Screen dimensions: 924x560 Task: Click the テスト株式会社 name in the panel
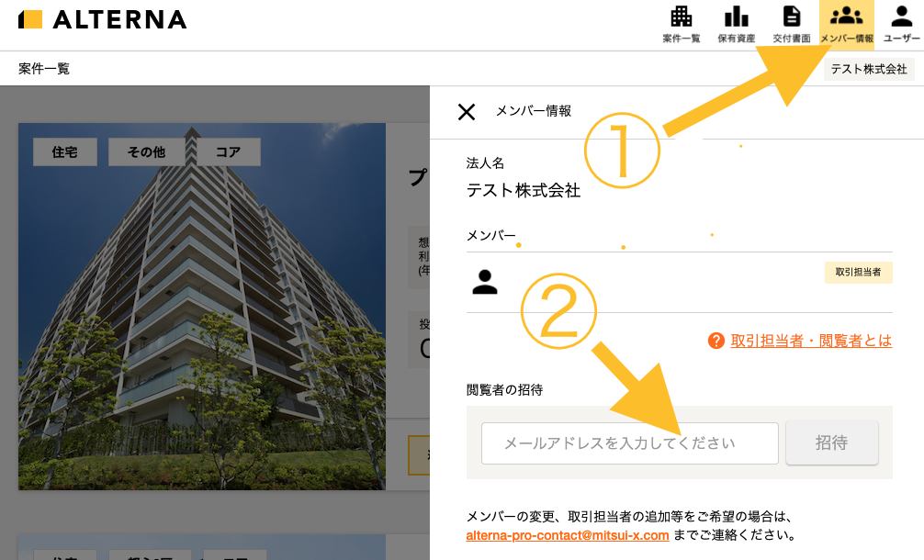[x=524, y=190]
